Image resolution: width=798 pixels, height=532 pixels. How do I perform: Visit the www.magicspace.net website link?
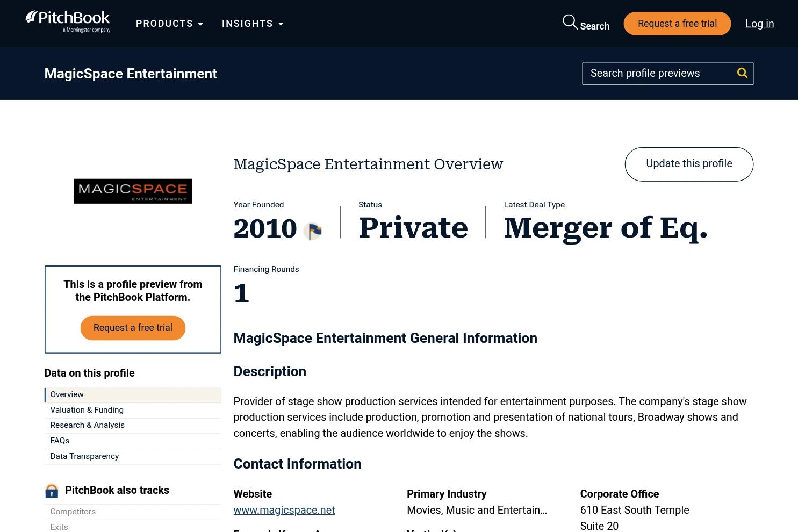pyautogui.click(x=284, y=510)
